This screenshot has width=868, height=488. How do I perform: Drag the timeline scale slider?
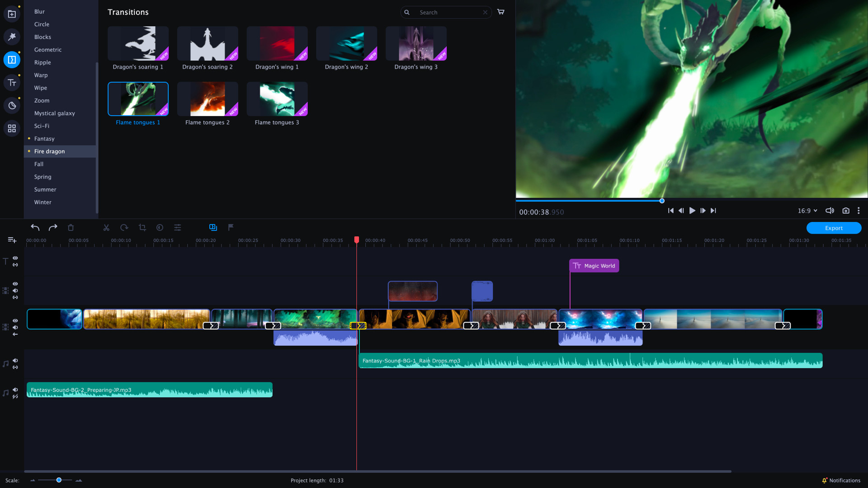click(58, 480)
